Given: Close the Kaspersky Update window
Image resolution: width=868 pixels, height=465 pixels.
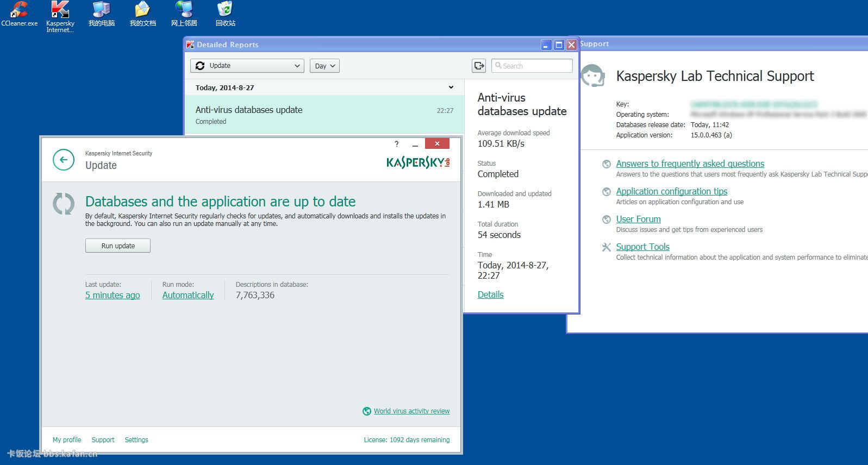Looking at the screenshot, I should 437,143.
